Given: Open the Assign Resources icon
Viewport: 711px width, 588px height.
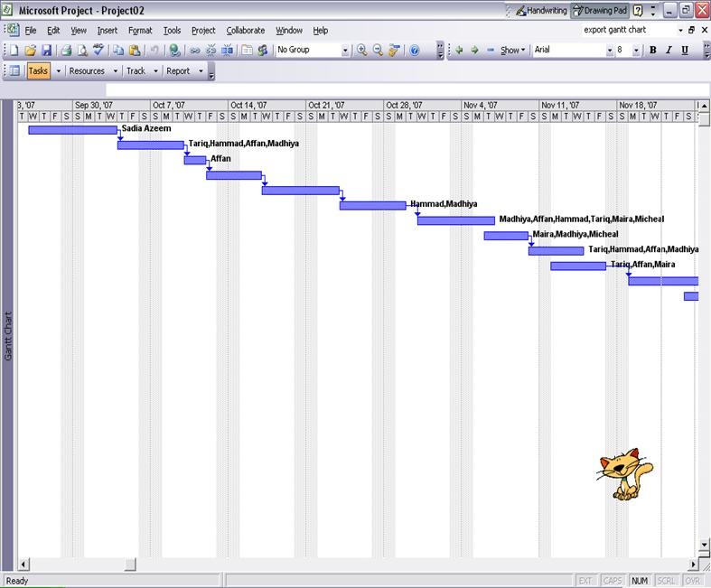Looking at the screenshot, I should click(263, 51).
